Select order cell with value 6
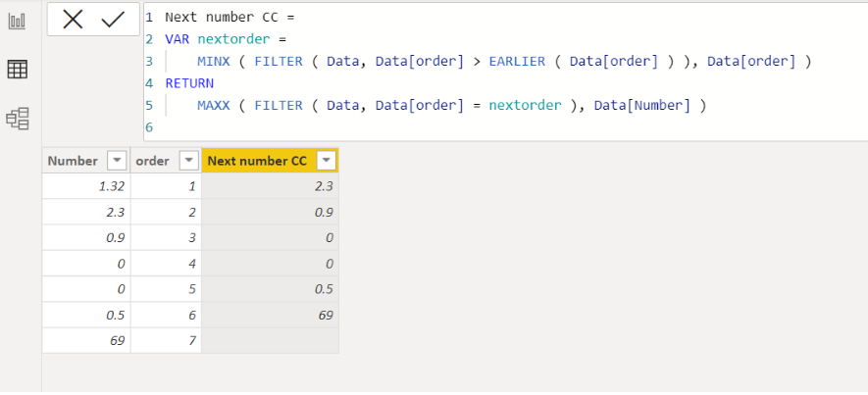 pos(166,315)
